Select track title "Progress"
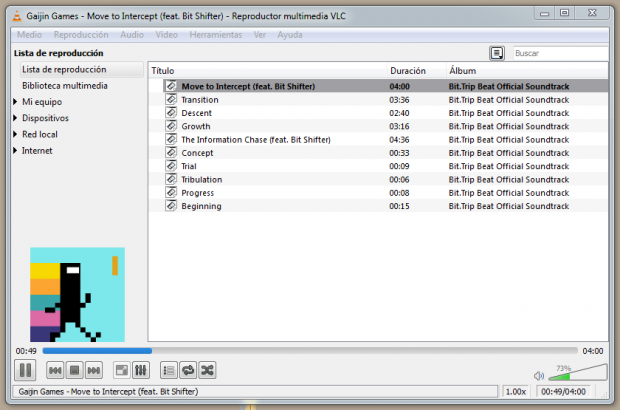Screen dimensions: 620x410 pyautogui.click(x=197, y=193)
